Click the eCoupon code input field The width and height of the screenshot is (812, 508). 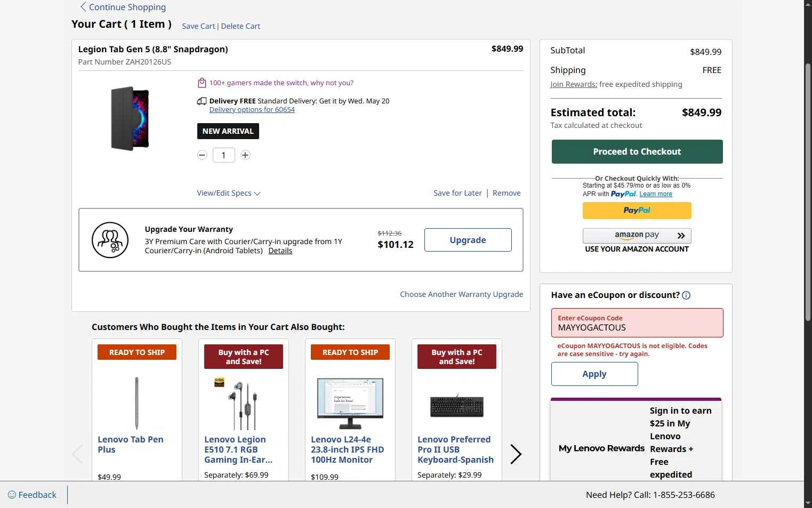[637, 322]
